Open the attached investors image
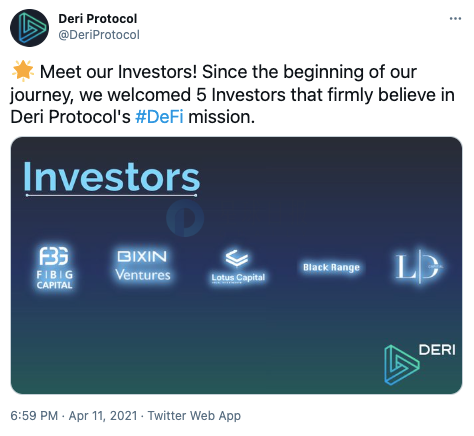 (x=236, y=265)
